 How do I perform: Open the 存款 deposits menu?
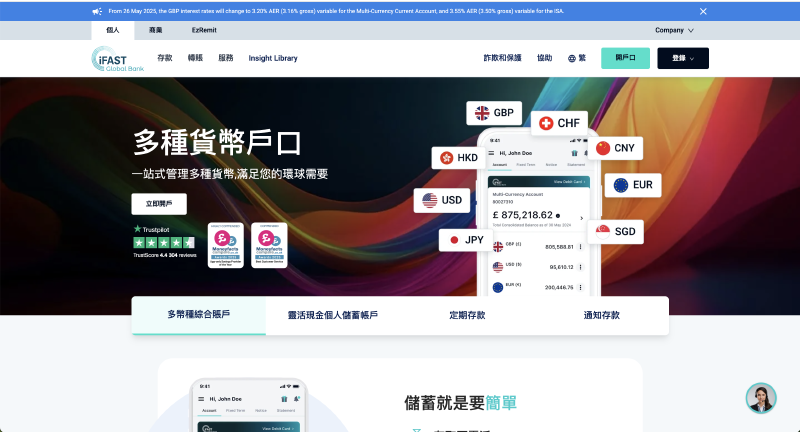tap(165, 58)
